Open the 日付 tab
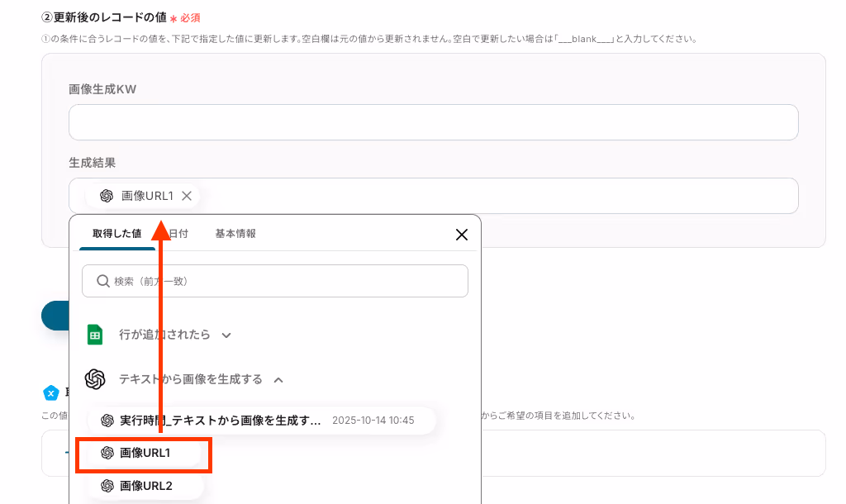 (178, 234)
